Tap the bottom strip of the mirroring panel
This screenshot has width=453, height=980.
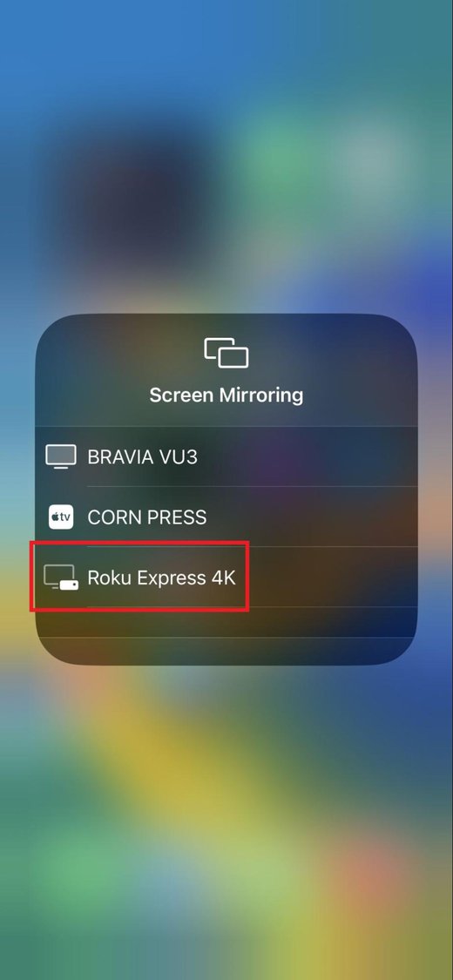[x=226, y=652]
